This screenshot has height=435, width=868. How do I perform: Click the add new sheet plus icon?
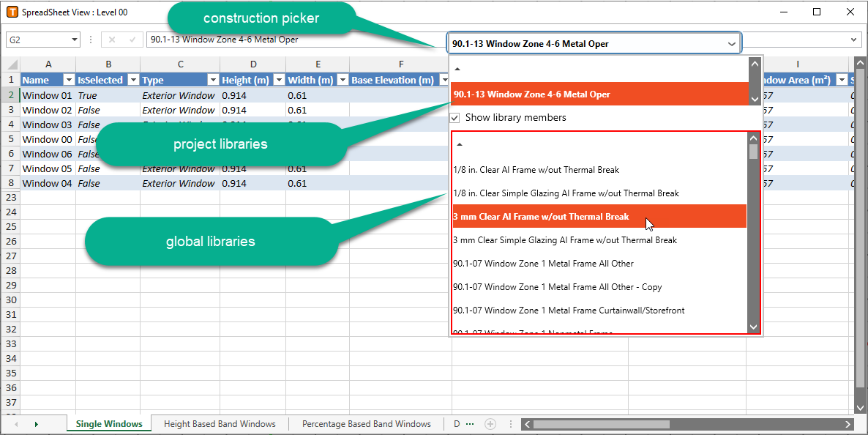point(490,424)
